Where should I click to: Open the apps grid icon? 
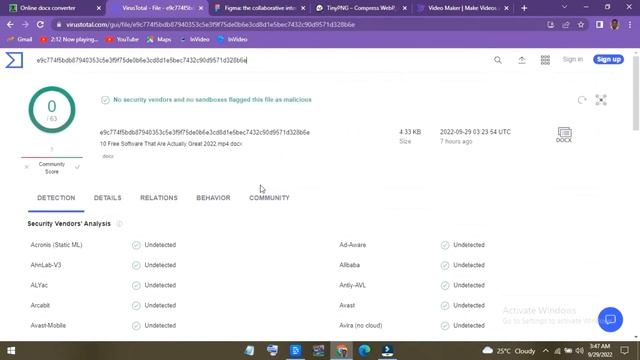click(545, 60)
